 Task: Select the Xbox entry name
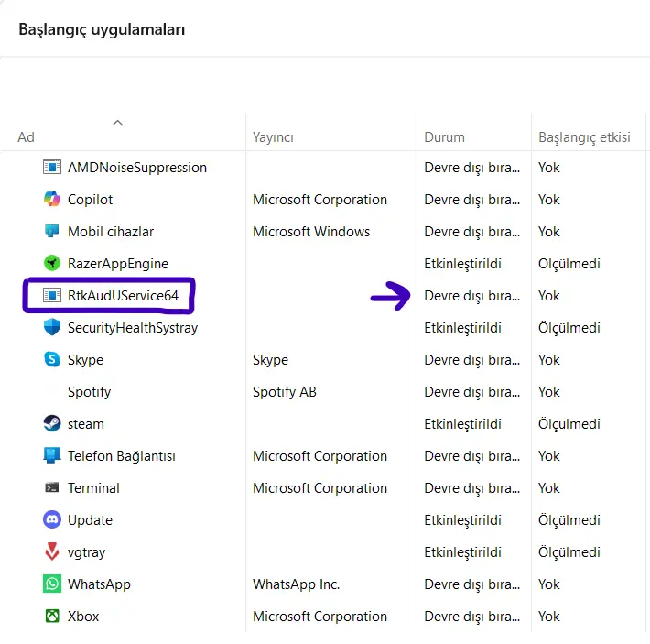click(x=83, y=617)
